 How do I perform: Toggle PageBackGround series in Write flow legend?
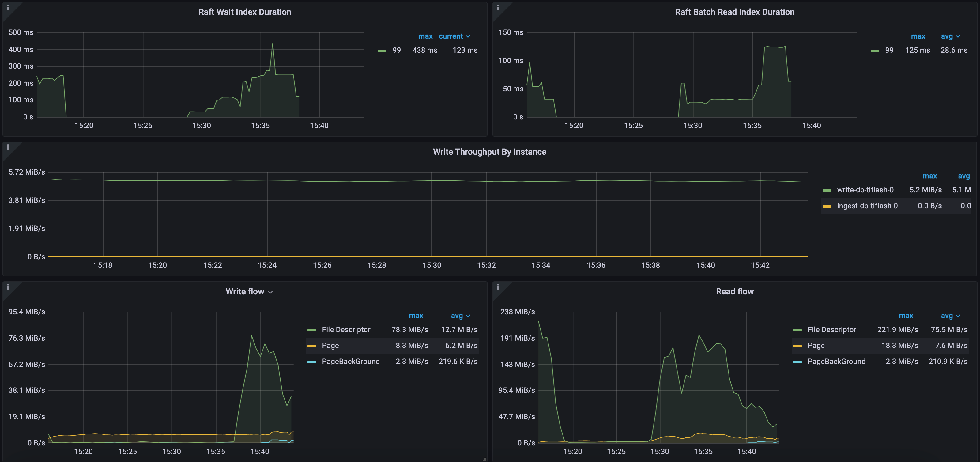(350, 362)
